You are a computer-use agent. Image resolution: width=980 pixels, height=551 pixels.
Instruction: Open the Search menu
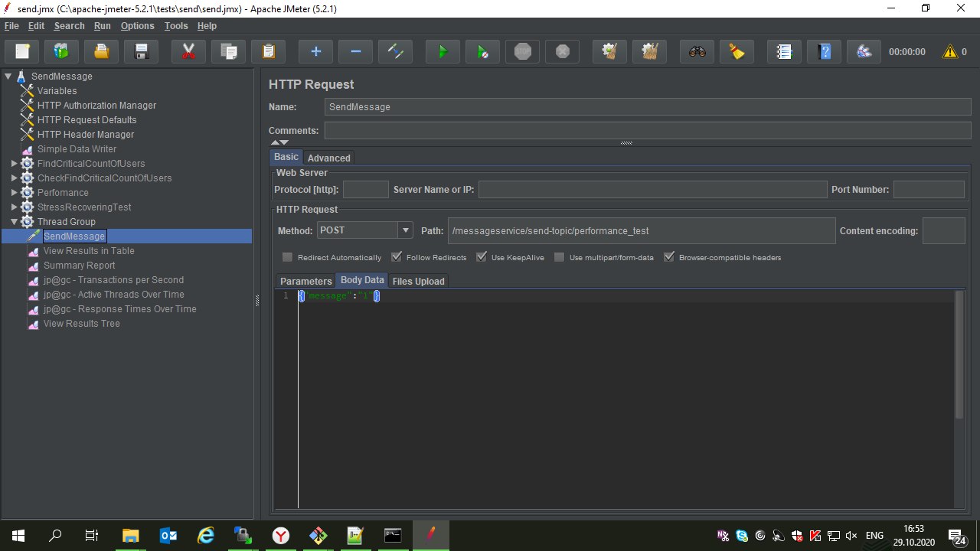click(69, 26)
